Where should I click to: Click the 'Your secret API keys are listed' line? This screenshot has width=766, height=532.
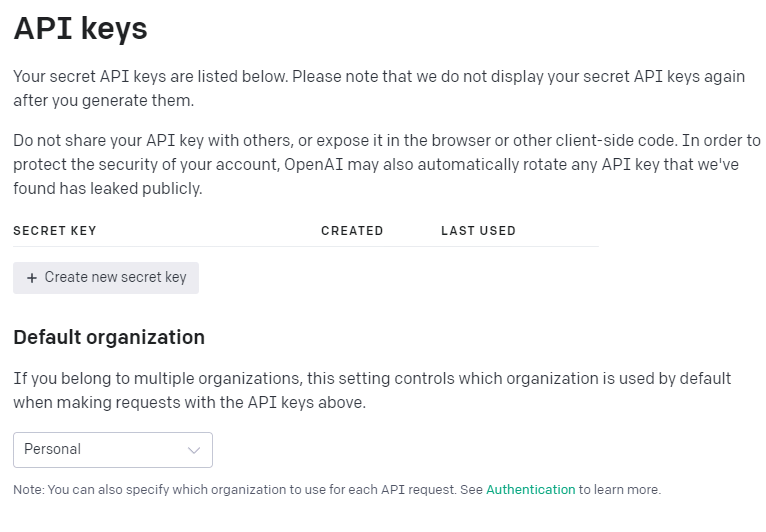[378, 76]
